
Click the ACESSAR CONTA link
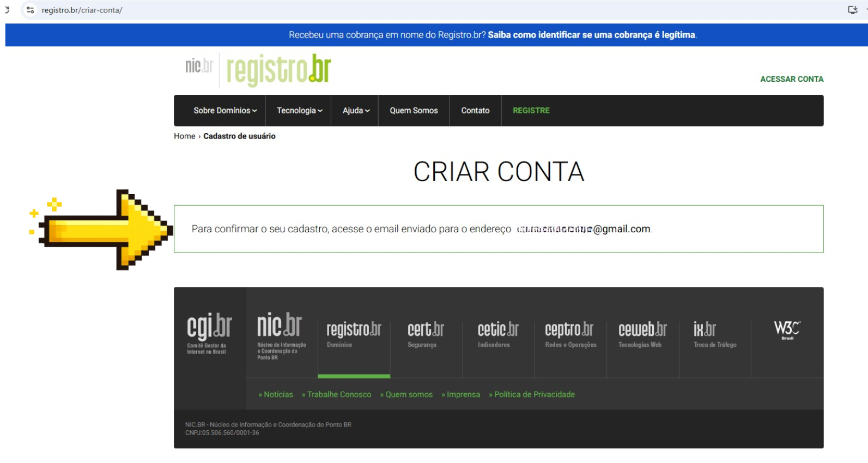(x=792, y=79)
